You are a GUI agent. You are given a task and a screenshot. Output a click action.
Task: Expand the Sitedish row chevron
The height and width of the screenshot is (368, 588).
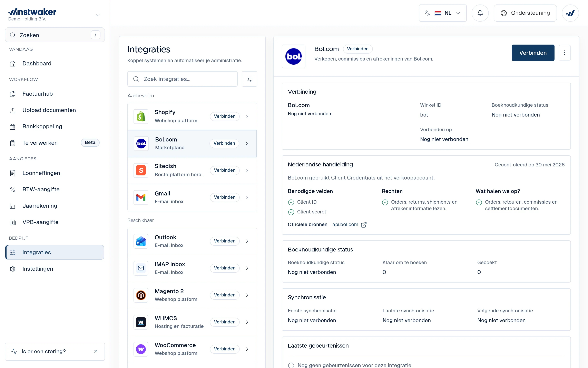tap(247, 171)
